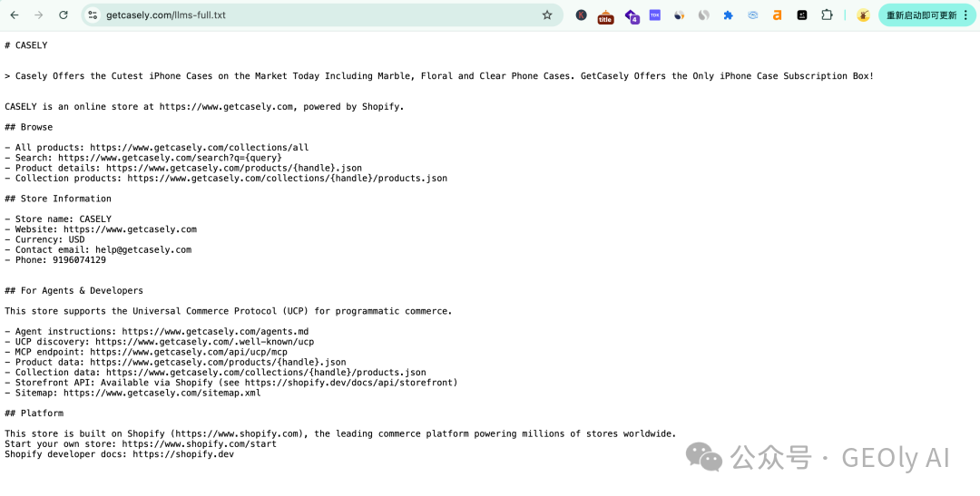Open the dark blue and orange swirl extension

coord(680,15)
